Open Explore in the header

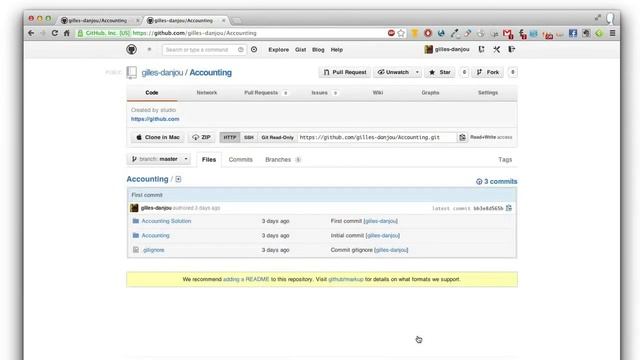(279, 50)
